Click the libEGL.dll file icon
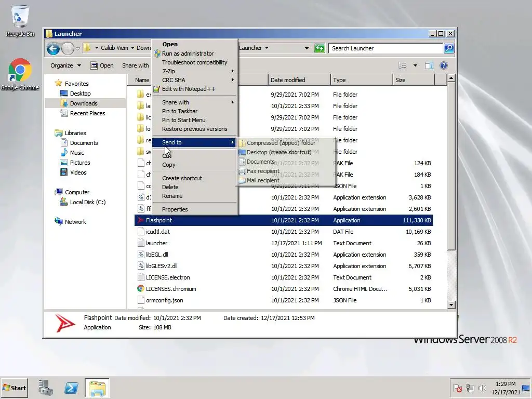The image size is (532, 399). coord(141,255)
